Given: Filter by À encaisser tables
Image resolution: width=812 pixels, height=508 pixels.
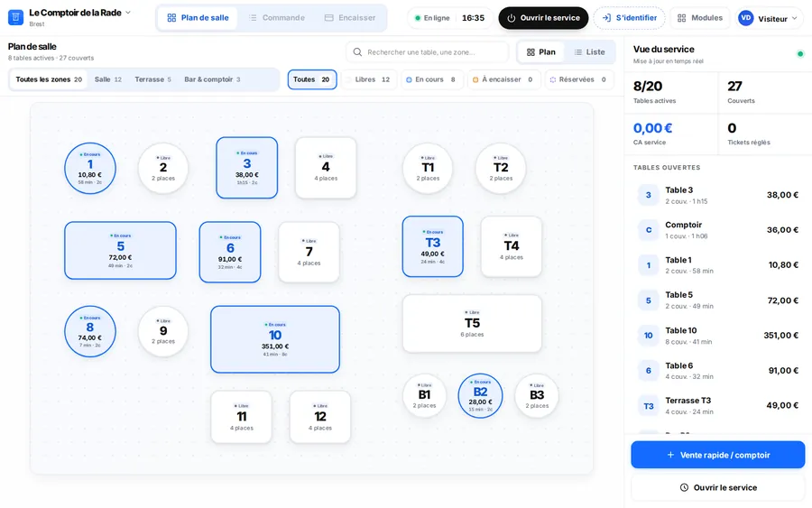Looking at the screenshot, I should coord(503,79).
